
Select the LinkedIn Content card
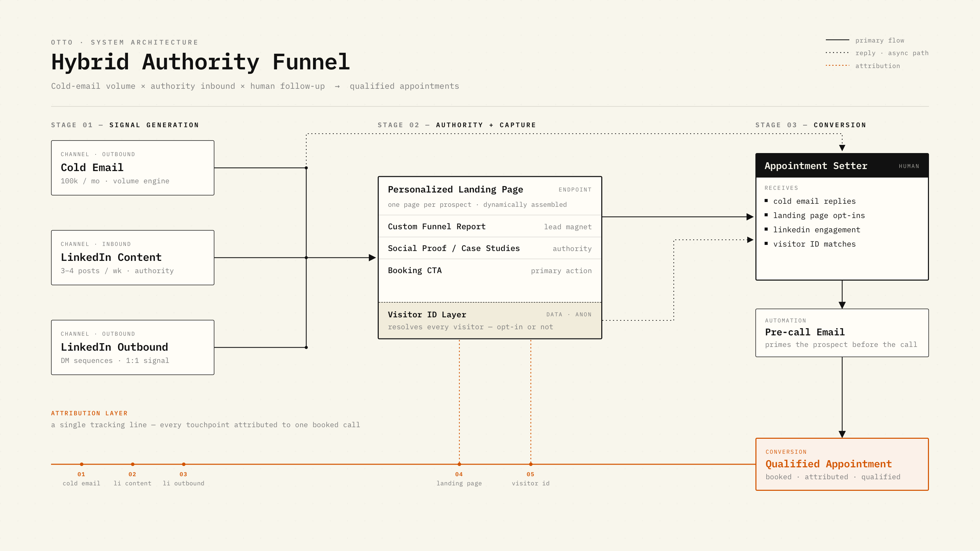tap(132, 257)
